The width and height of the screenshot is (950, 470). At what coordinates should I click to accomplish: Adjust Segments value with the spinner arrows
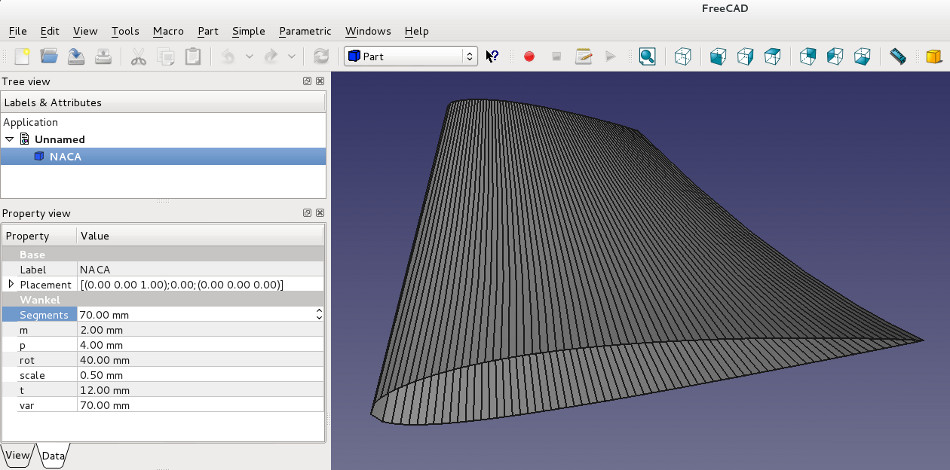pos(319,314)
